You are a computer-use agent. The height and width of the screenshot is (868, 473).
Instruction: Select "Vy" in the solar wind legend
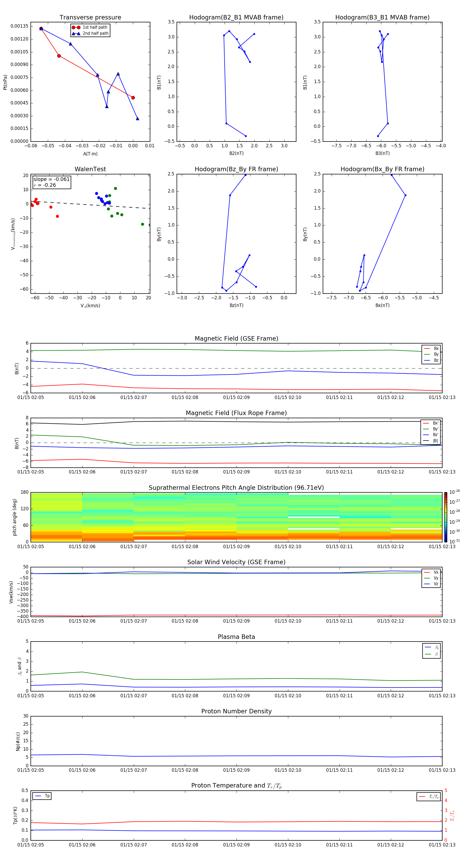(431, 578)
